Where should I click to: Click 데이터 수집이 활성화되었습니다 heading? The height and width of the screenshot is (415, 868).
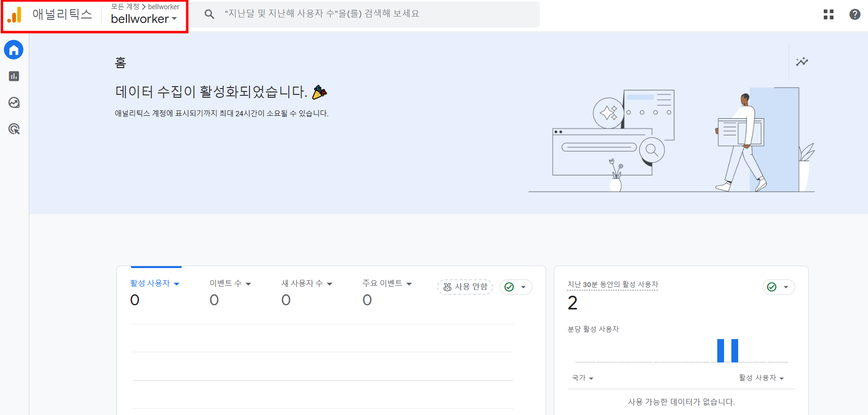tap(211, 92)
